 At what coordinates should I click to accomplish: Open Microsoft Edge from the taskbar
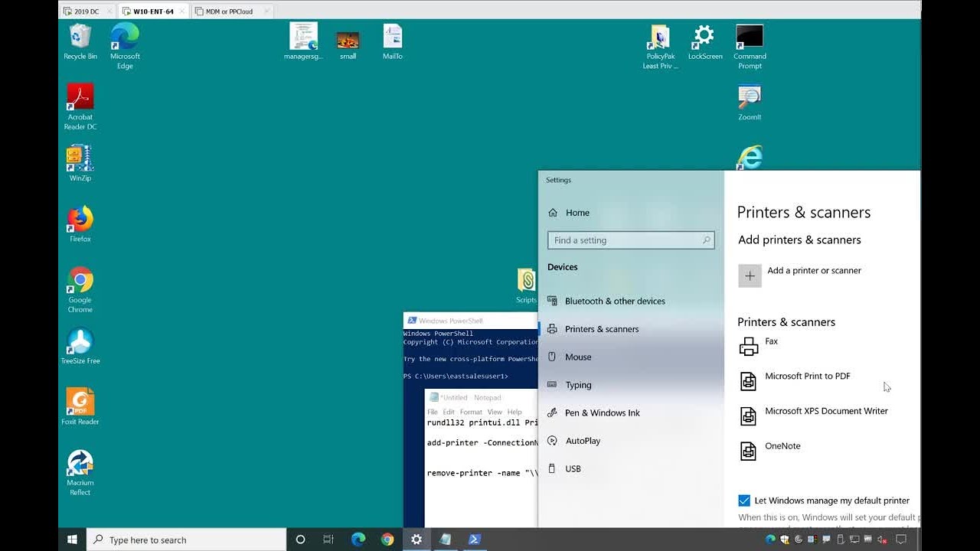358,540
